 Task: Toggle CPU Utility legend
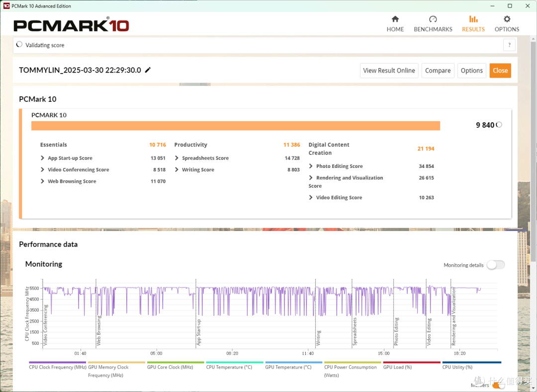click(471, 365)
